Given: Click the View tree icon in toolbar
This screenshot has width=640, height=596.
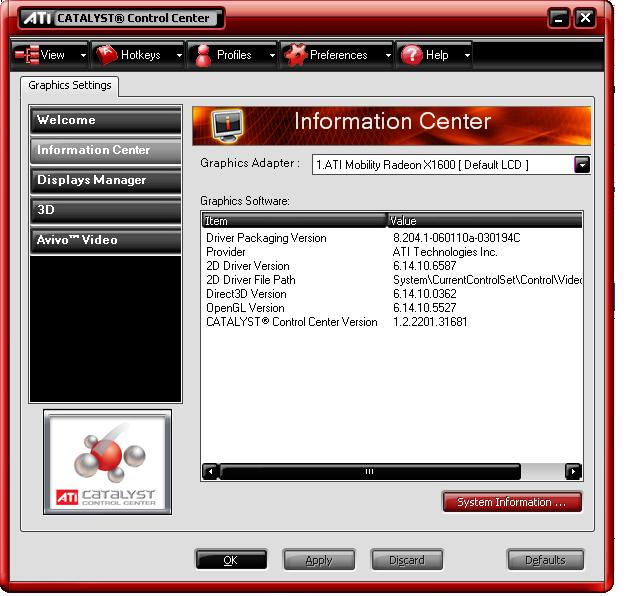Looking at the screenshot, I should pyautogui.click(x=27, y=55).
